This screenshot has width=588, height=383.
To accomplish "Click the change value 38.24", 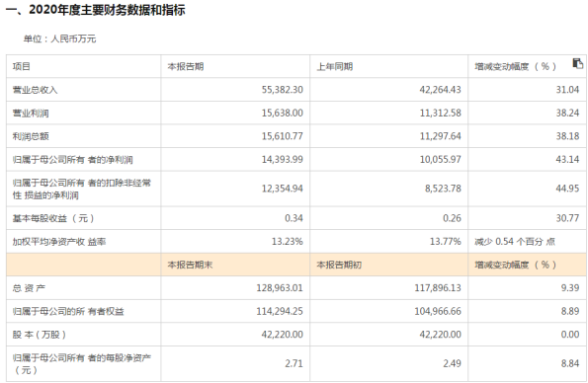I will [568, 113].
